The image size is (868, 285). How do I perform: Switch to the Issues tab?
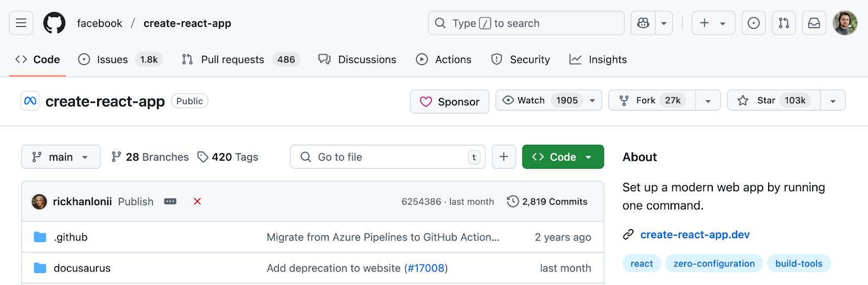[121, 59]
